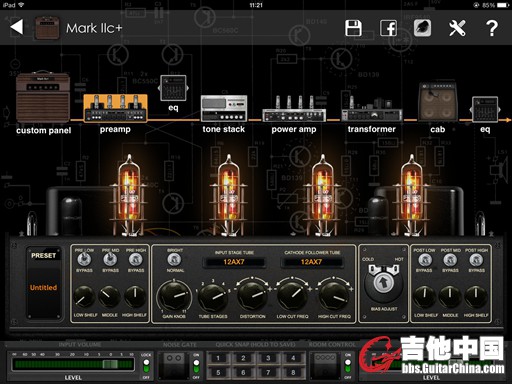
Task: Recall Quick Snap slot 4
Action: click(x=293, y=358)
